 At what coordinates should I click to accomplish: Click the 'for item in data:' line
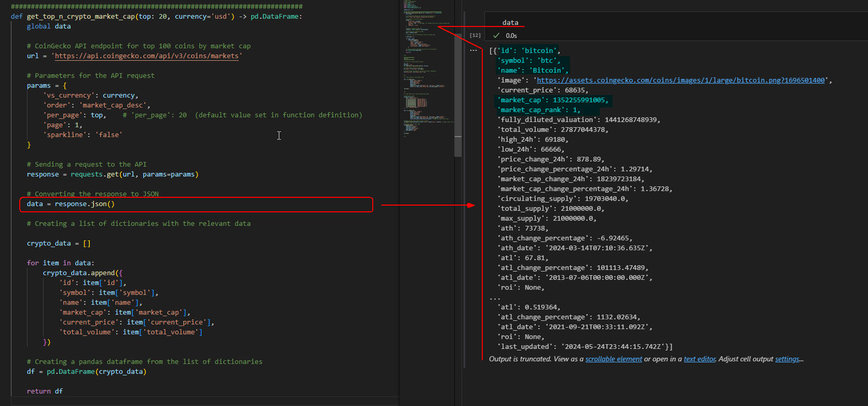tap(61, 263)
